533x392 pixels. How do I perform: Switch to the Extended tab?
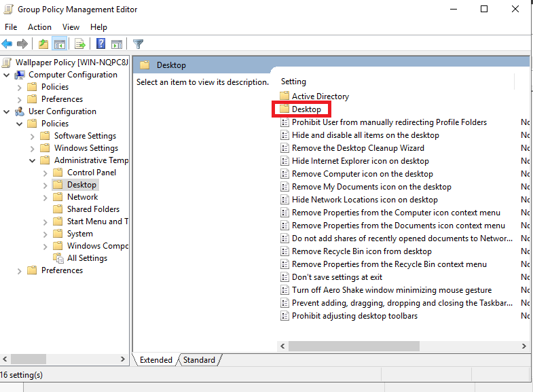(x=156, y=359)
